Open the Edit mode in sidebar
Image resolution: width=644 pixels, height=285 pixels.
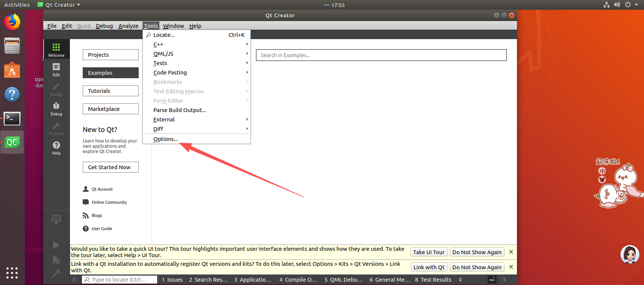(56, 70)
